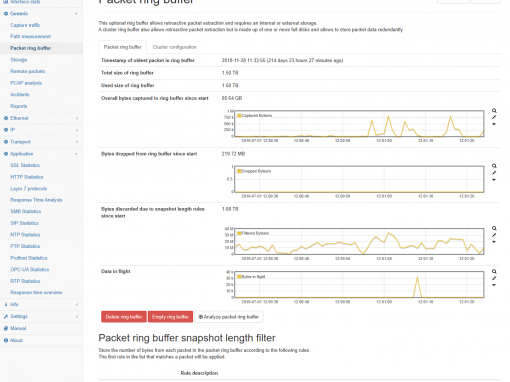Open SIP Statistics page
This screenshot has height=382, width=510.
pos(24,223)
